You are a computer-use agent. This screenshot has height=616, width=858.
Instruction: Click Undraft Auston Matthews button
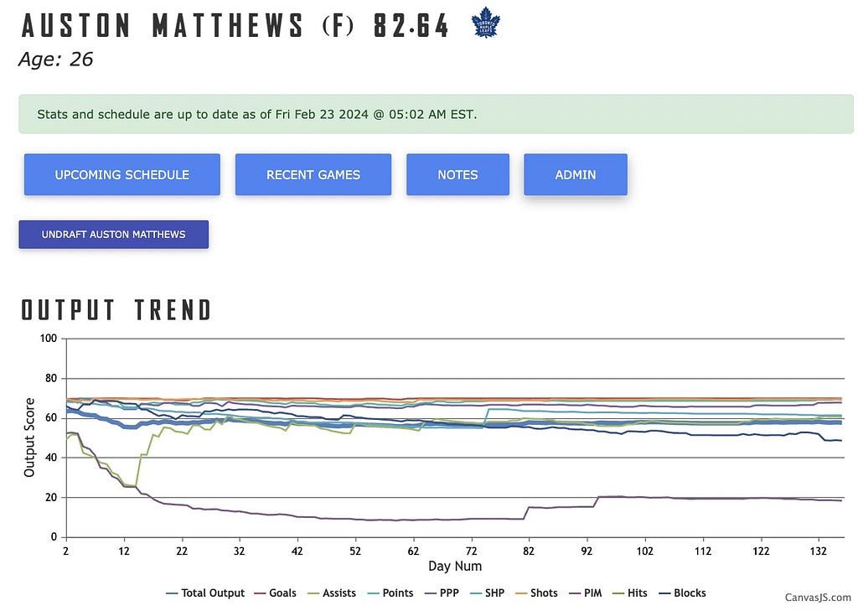pos(113,235)
